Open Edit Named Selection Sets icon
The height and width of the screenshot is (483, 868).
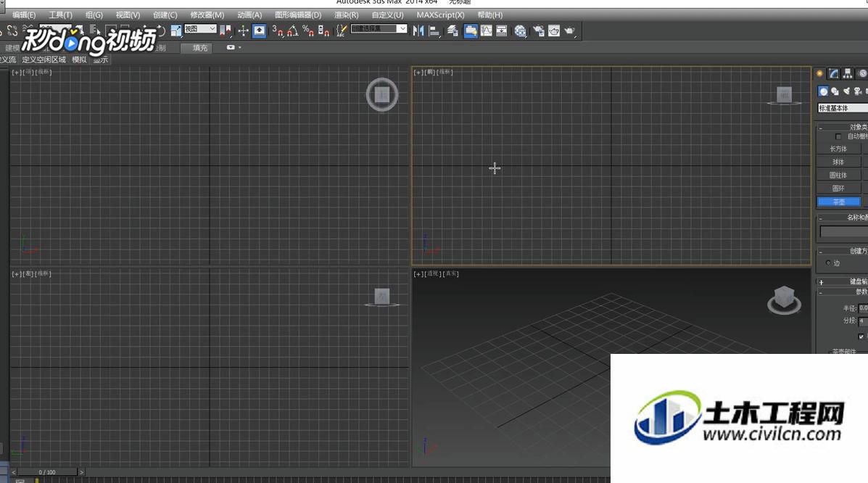[x=342, y=31]
